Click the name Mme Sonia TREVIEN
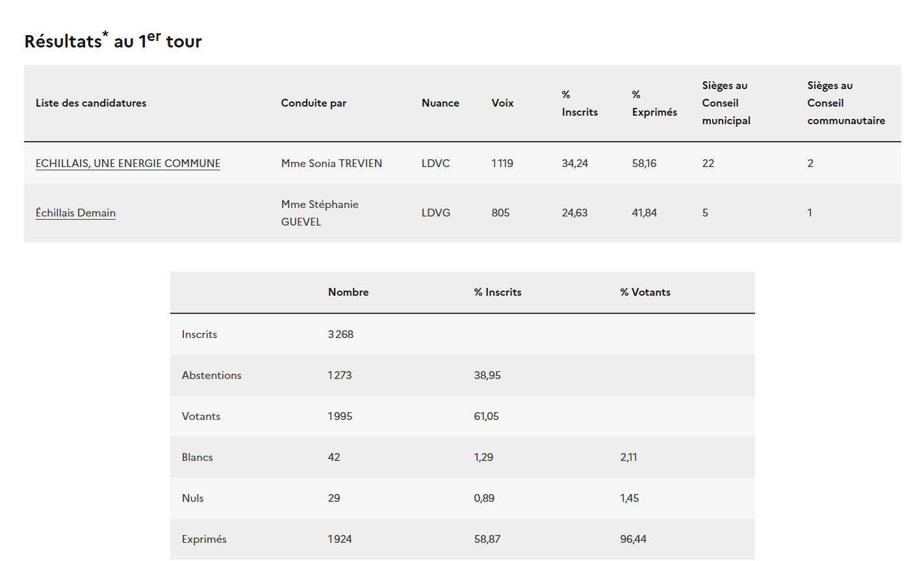Screen dimensions: 924x561 (331, 163)
